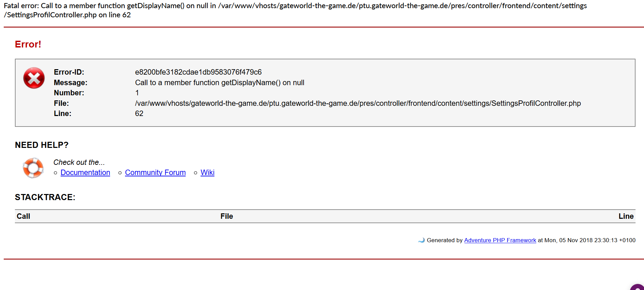644x290 pixels.
Task: Click the Error-ID hash value
Action: 198,72
